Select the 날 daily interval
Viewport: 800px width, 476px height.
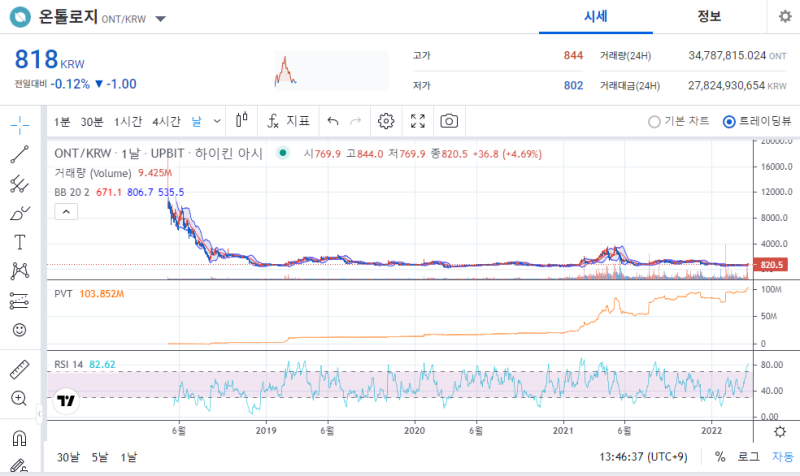[x=196, y=121]
